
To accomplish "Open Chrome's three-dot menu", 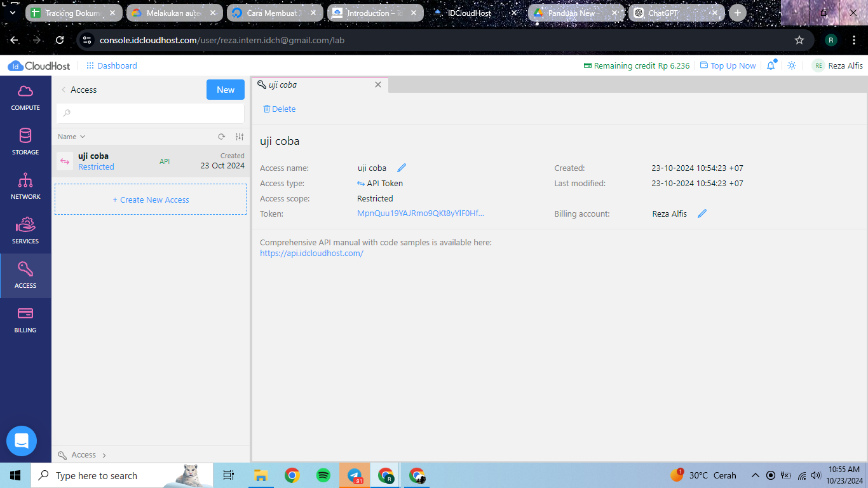I will pyautogui.click(x=855, y=40).
